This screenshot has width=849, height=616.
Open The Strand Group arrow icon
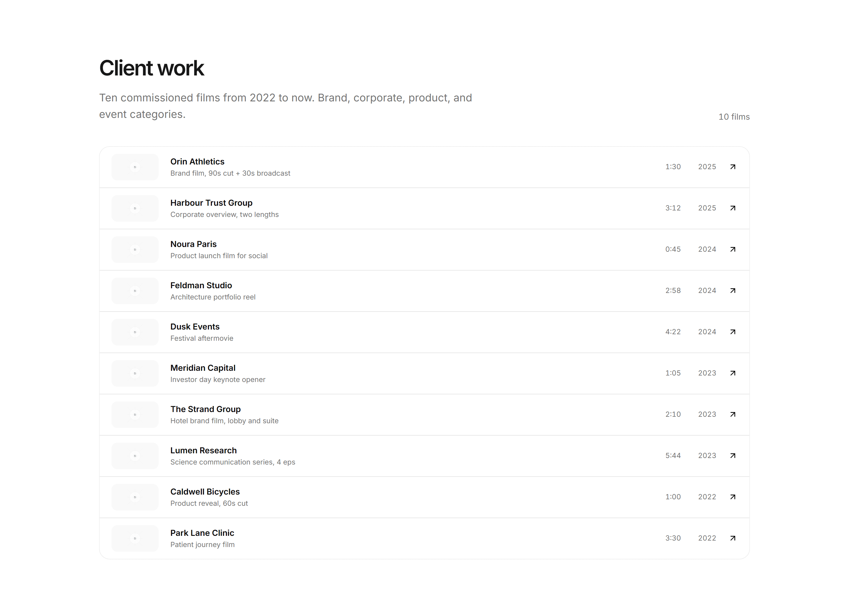point(733,414)
